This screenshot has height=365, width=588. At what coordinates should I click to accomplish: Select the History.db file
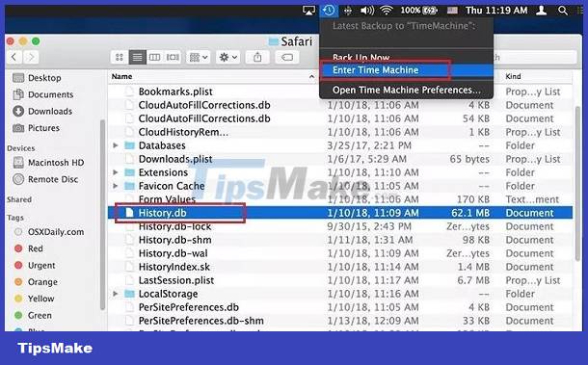click(339, 213)
